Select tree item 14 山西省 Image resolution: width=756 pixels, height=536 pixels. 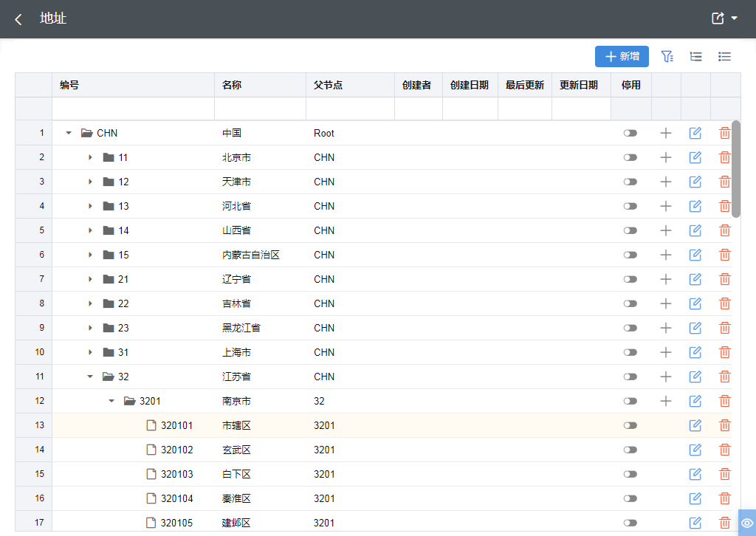pos(116,230)
